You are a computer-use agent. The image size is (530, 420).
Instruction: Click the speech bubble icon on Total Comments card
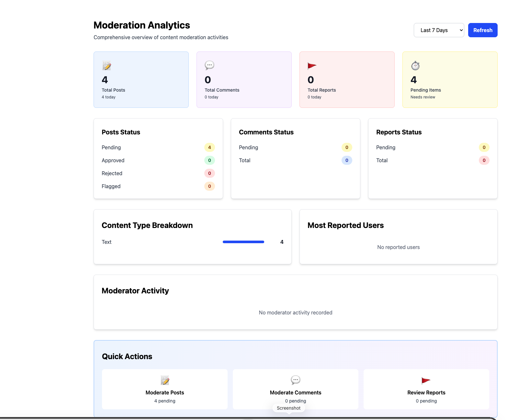coord(209,65)
